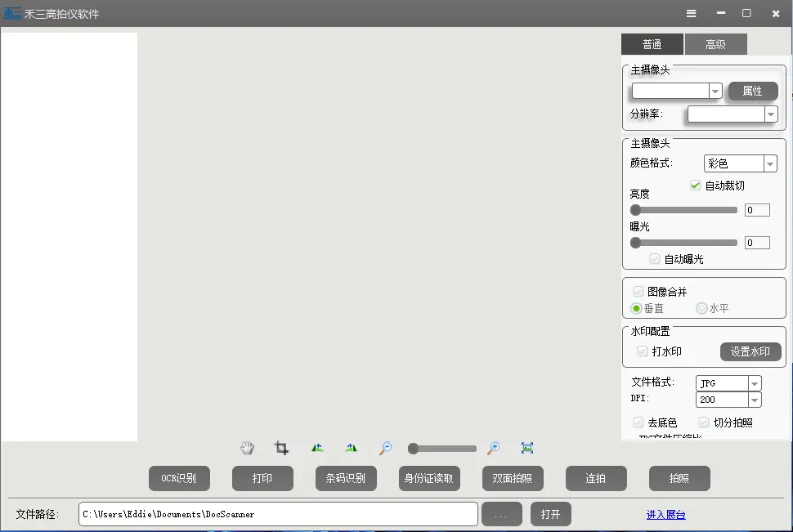Viewport: 793px width, 532px height.
Task: Click the 亮度 brightness slider handle
Action: [x=636, y=210]
